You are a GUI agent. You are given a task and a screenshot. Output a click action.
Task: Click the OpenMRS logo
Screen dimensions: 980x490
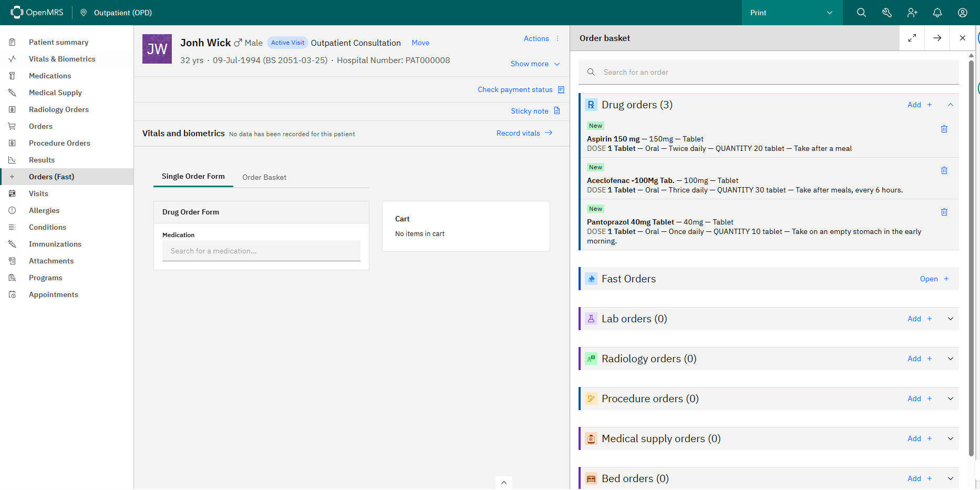[x=37, y=12]
